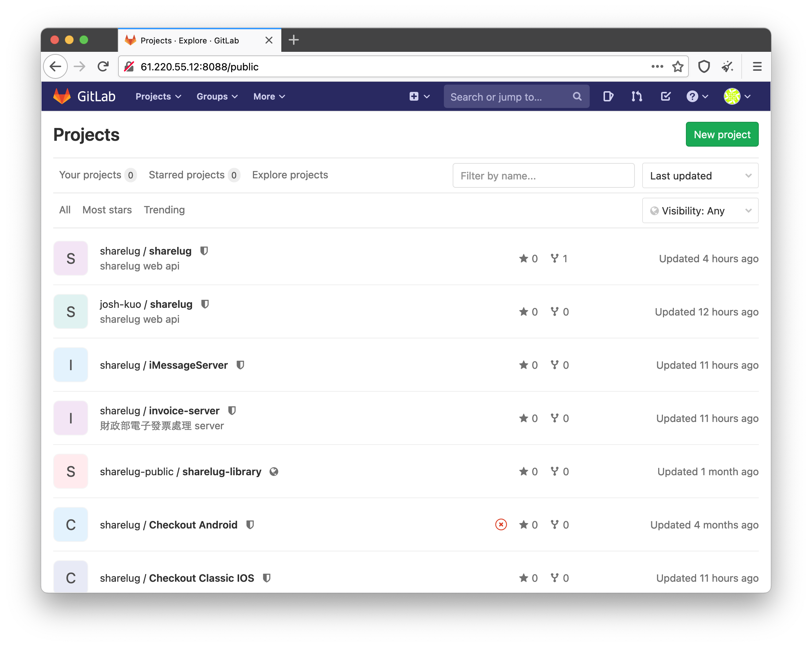Click shield icon beside invoice-server

[232, 410]
